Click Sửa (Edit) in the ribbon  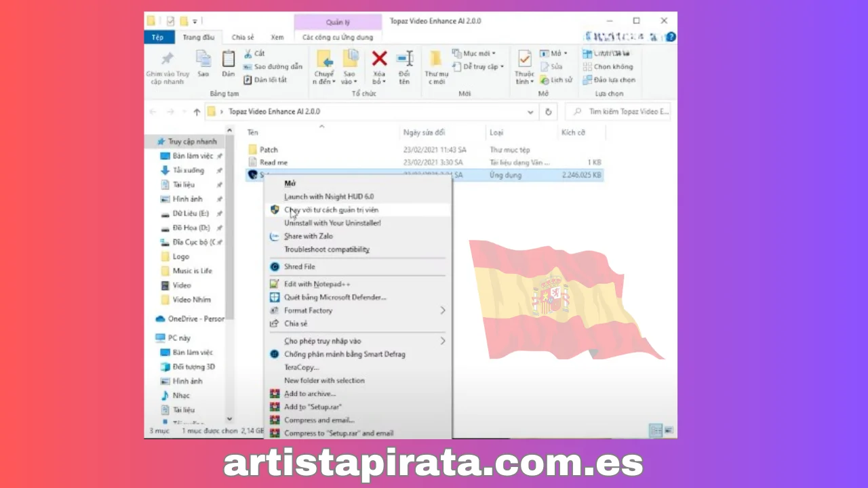click(551, 66)
